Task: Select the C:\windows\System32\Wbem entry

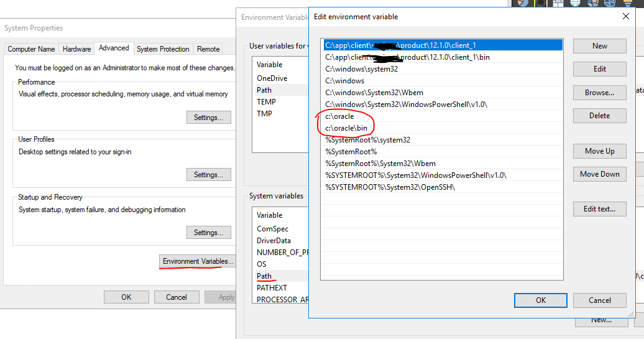Action: [443, 93]
